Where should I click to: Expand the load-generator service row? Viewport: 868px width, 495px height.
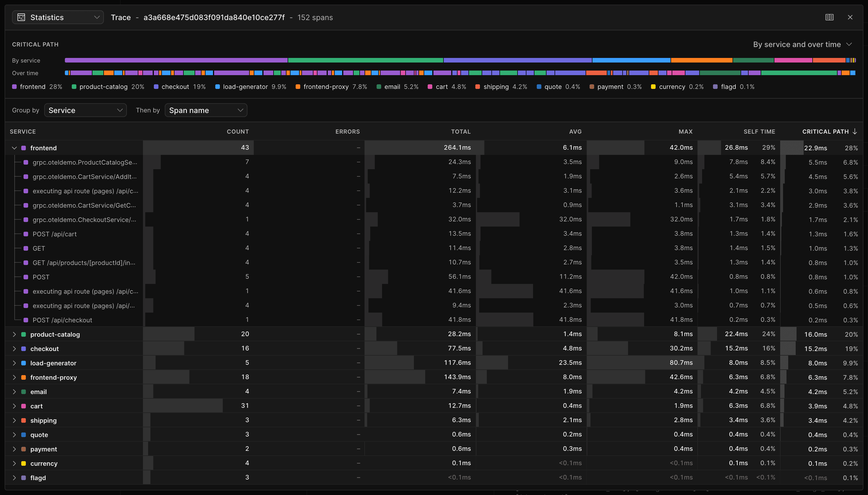(14, 363)
